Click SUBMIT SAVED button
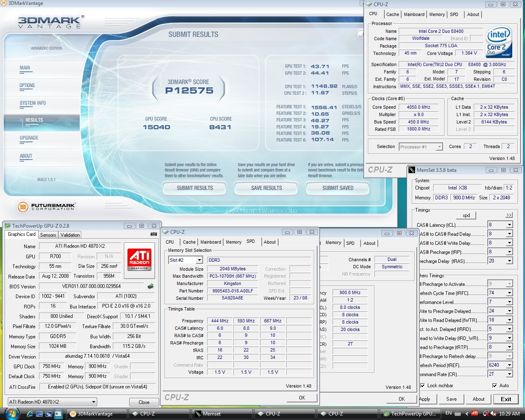The image size is (525, 420). tap(338, 188)
